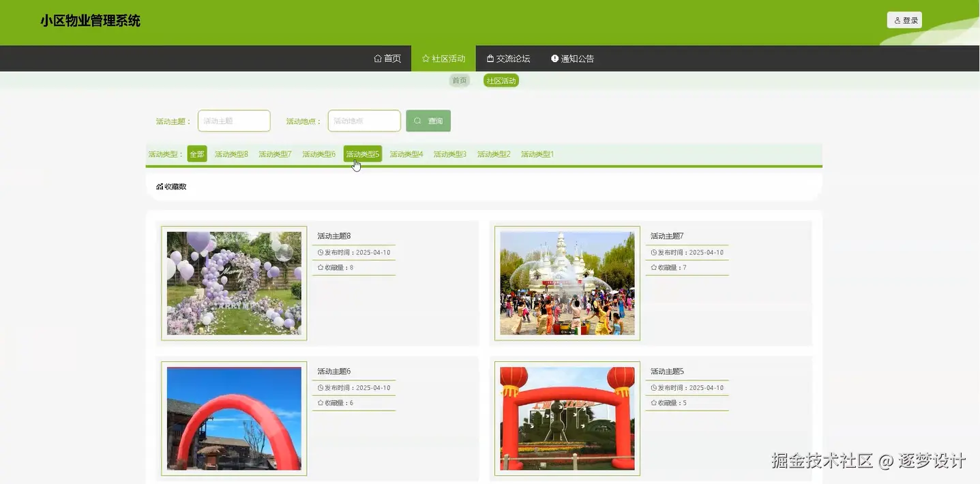Open the white pagoda thumbnail of 活动主题7
Viewport: 980px width, 484px height.
[567, 283]
